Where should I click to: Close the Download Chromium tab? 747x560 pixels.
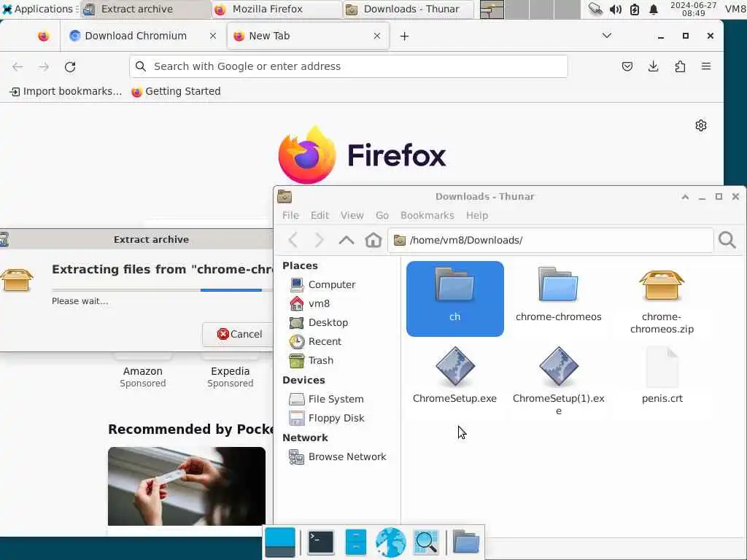tap(213, 36)
